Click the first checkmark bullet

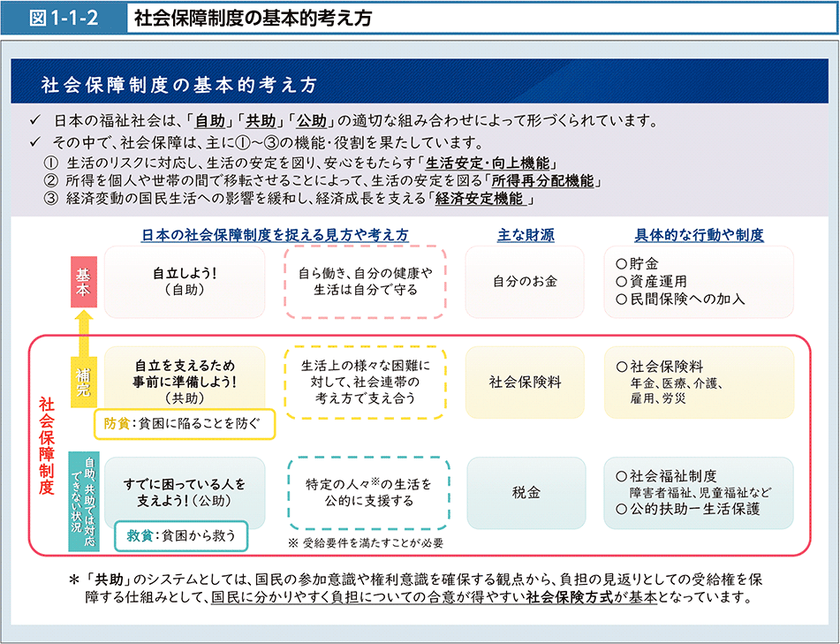coord(36,120)
